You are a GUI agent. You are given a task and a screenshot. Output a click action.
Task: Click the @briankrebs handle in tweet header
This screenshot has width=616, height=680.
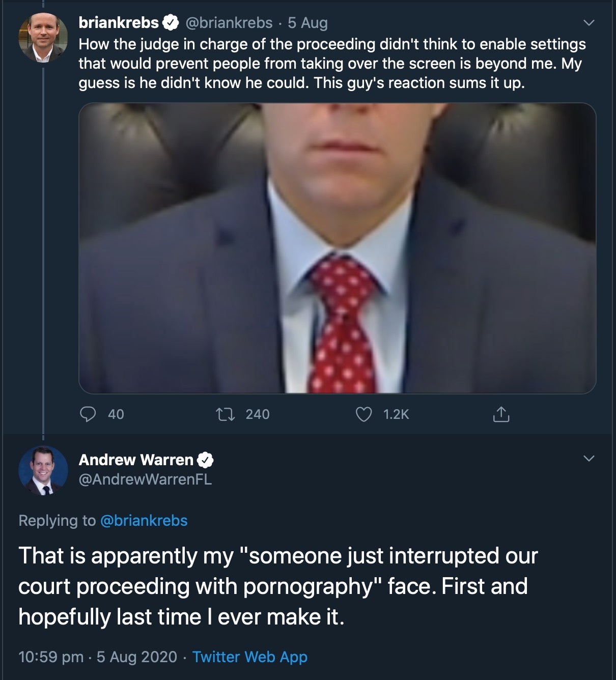[x=229, y=22]
